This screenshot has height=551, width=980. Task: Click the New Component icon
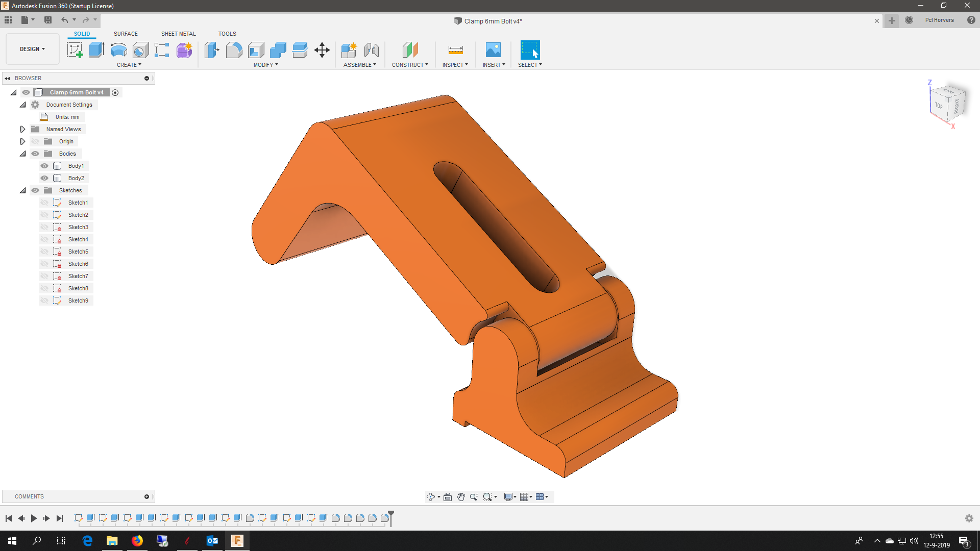pos(349,50)
